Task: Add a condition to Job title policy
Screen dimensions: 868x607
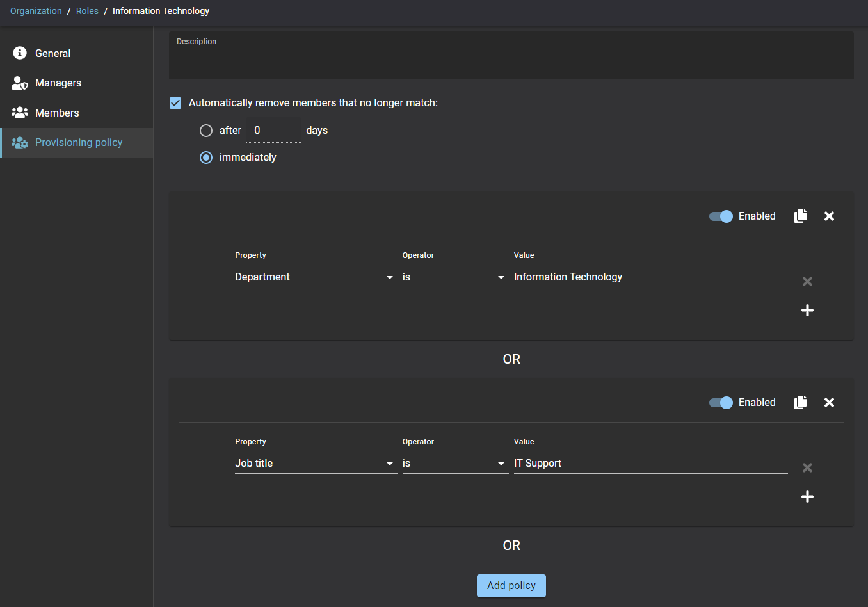Action: click(x=807, y=497)
